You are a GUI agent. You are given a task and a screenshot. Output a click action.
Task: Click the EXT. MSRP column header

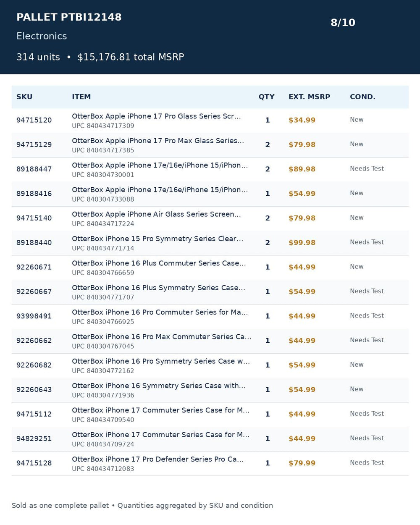coord(309,97)
